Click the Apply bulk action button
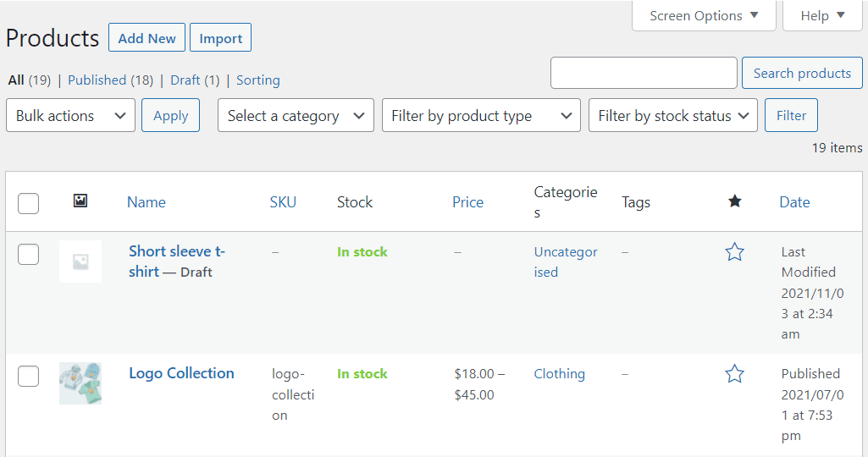This screenshot has width=868, height=457. (x=170, y=116)
